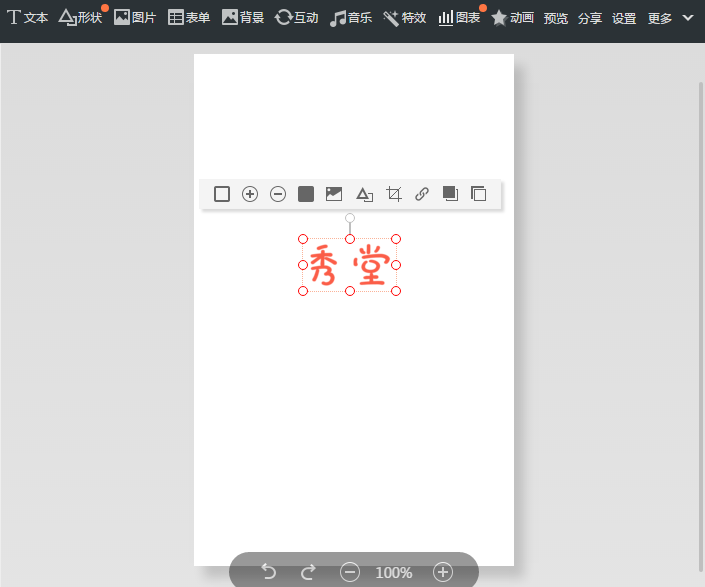Viewport: 705px width, 587px height.
Task: Click the shape icon in floating toolbar
Action: 364,194
